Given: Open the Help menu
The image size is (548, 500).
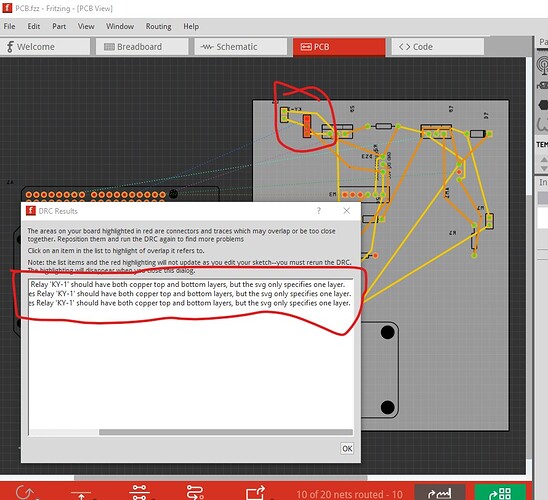Looking at the screenshot, I should point(191,27).
